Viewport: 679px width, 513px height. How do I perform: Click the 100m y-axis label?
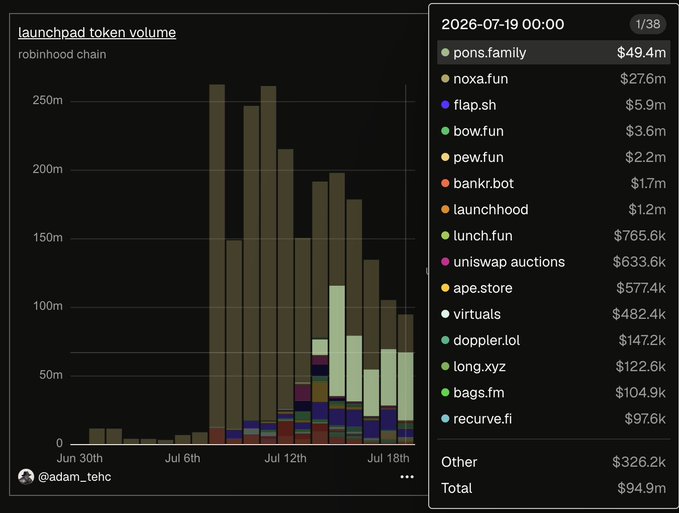[48, 306]
